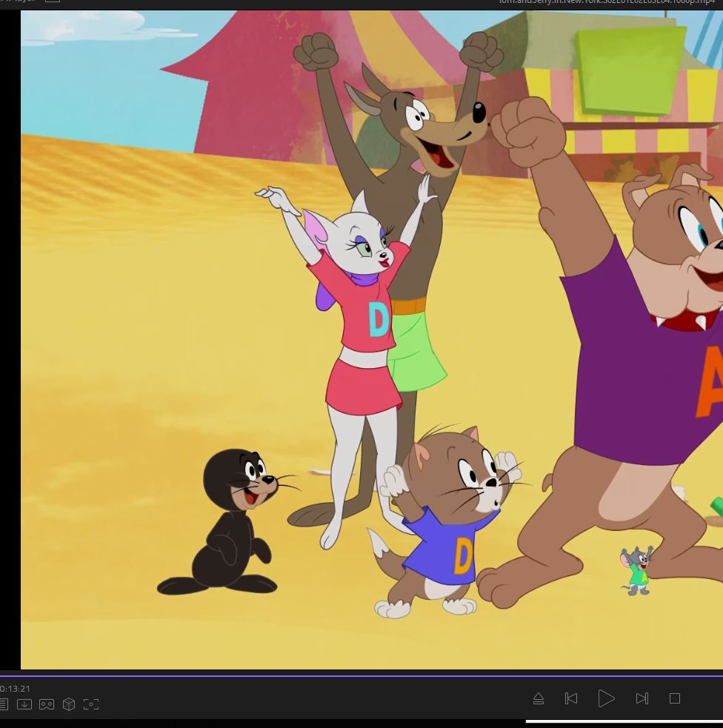Toggle the 3D cube view icon
The height and width of the screenshot is (728, 723).
click(x=69, y=704)
